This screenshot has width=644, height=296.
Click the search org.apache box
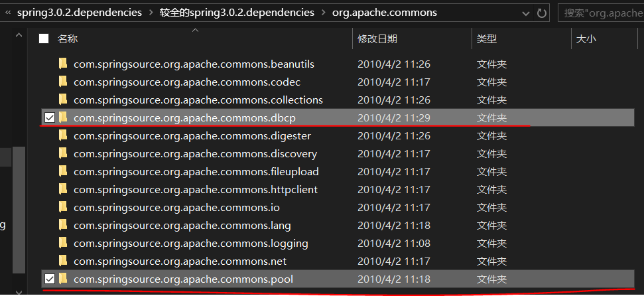pyautogui.click(x=601, y=13)
